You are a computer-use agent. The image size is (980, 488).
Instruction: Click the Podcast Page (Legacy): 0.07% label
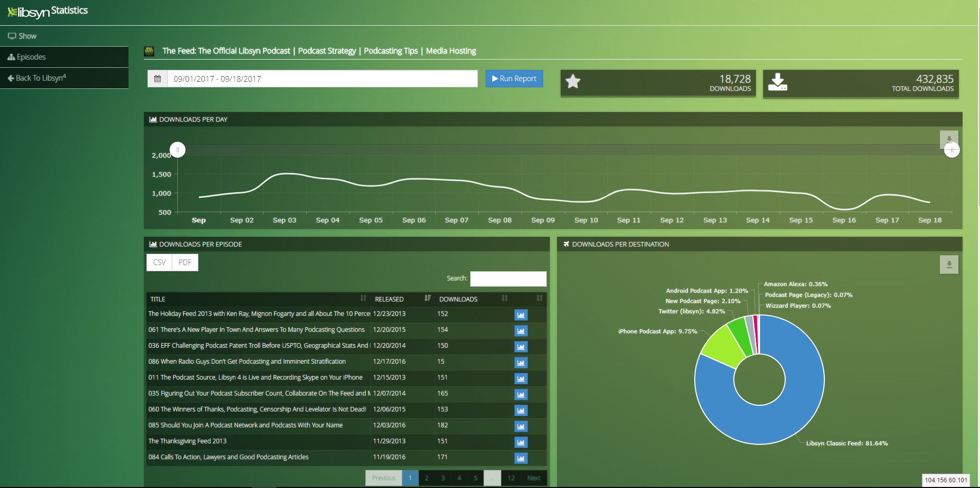(808, 295)
